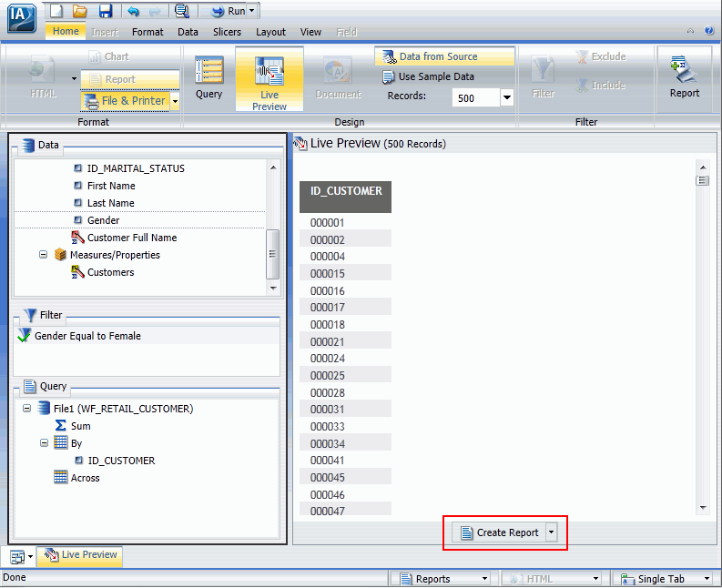Click Data tree scrollbar down arrow
722x588 pixels.
[x=273, y=289]
